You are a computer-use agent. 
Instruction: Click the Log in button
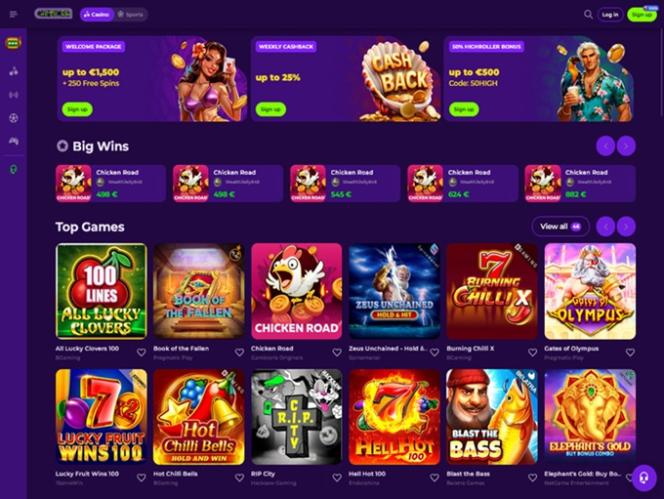[610, 14]
